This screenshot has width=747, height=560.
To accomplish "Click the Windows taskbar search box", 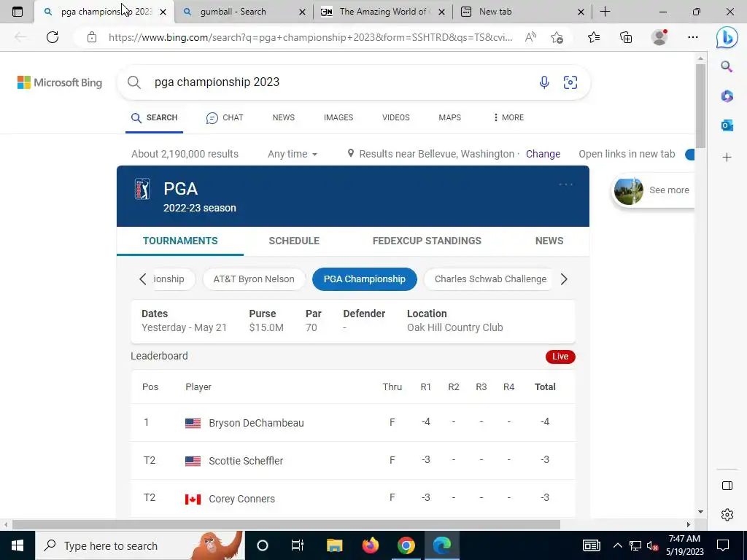I will pos(139,545).
